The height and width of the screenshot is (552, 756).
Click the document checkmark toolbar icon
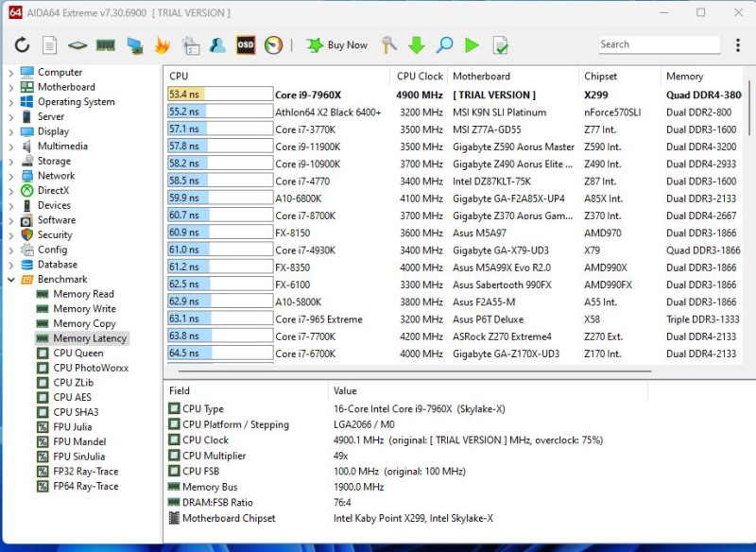click(500, 45)
